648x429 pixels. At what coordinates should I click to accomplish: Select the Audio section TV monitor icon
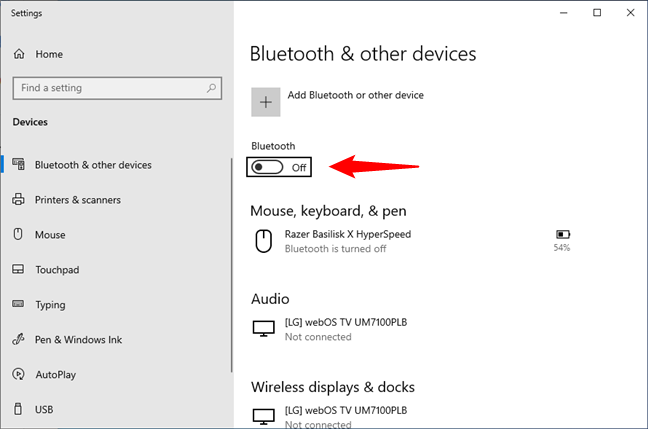[263, 329]
